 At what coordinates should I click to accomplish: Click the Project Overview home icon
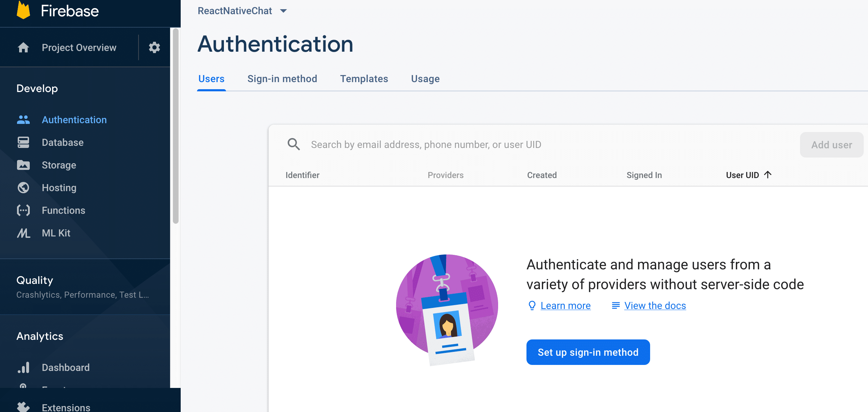click(23, 47)
